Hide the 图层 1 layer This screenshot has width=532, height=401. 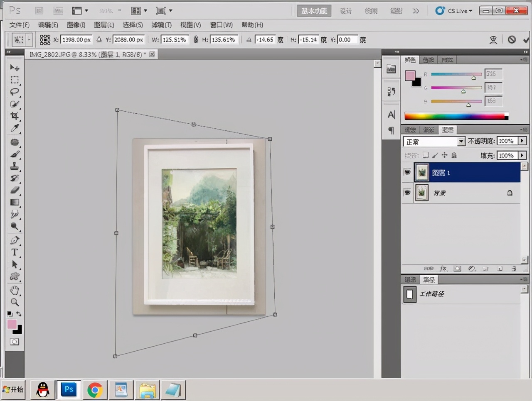click(407, 172)
